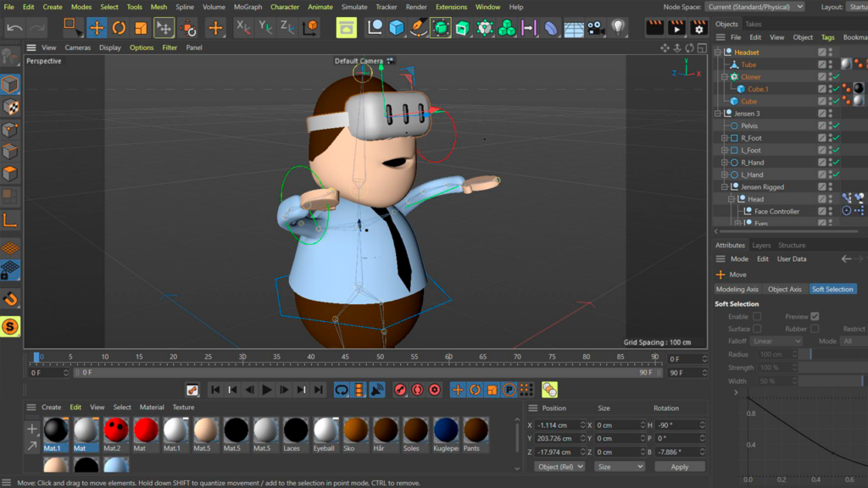Open the MoGraph menu
This screenshot has height=488, width=868.
(x=248, y=7)
